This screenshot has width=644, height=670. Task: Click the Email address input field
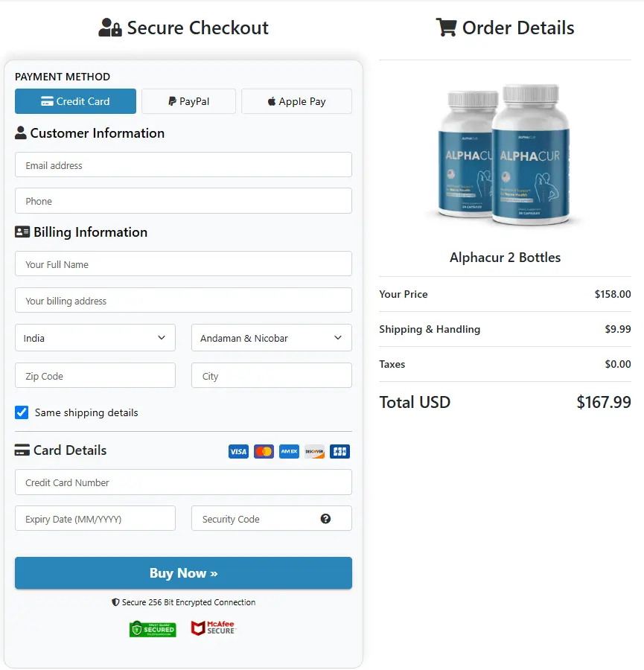tap(183, 165)
